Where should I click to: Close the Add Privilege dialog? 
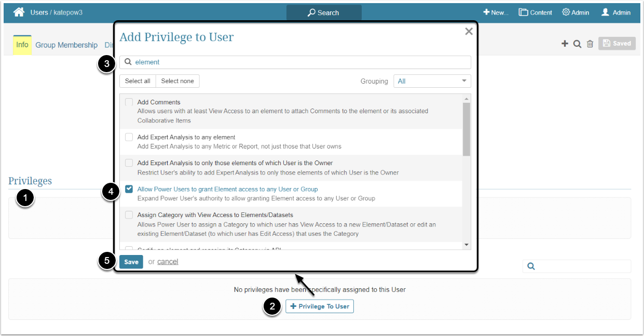pyautogui.click(x=469, y=32)
